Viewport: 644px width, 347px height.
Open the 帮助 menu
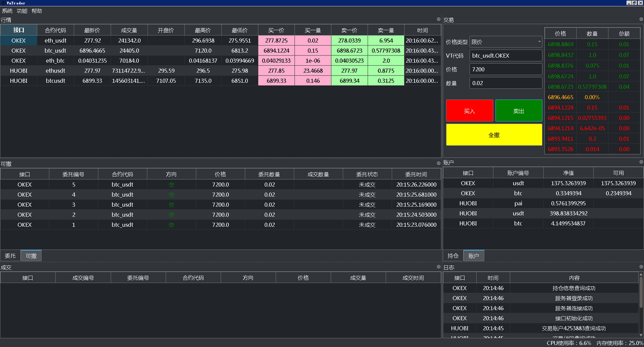pyautogui.click(x=37, y=11)
